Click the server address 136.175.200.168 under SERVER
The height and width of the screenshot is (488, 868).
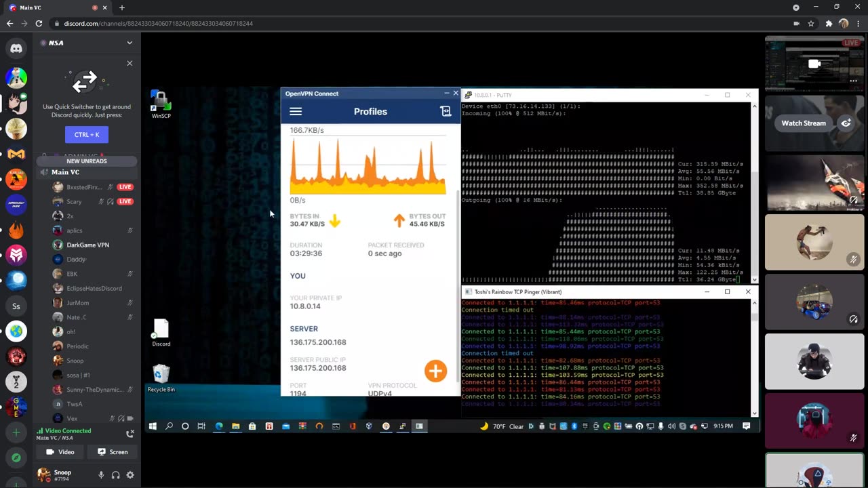(318, 342)
